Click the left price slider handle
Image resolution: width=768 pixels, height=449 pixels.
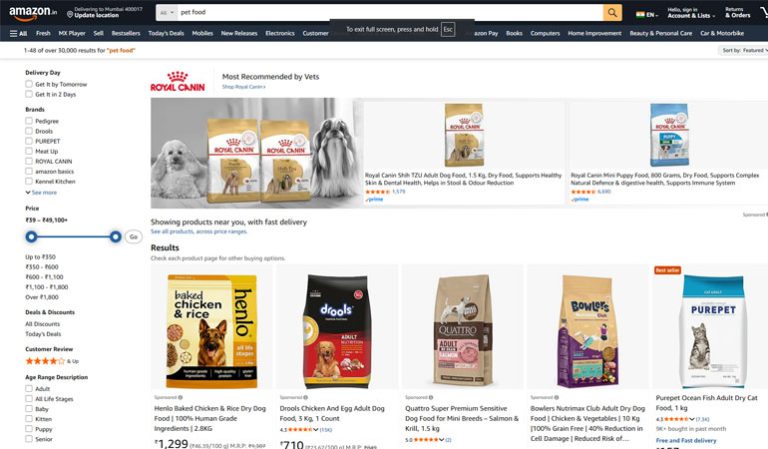click(31, 237)
